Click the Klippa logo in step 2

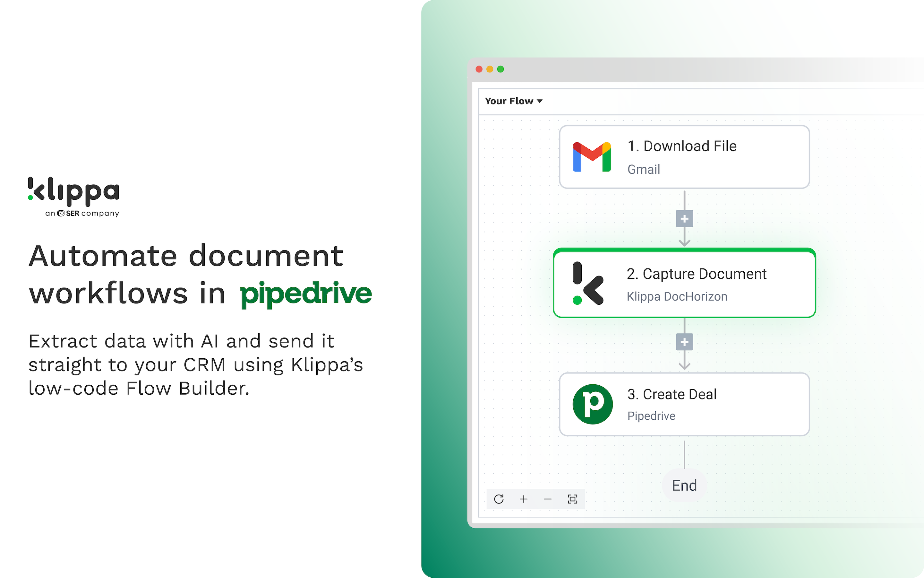[588, 283]
